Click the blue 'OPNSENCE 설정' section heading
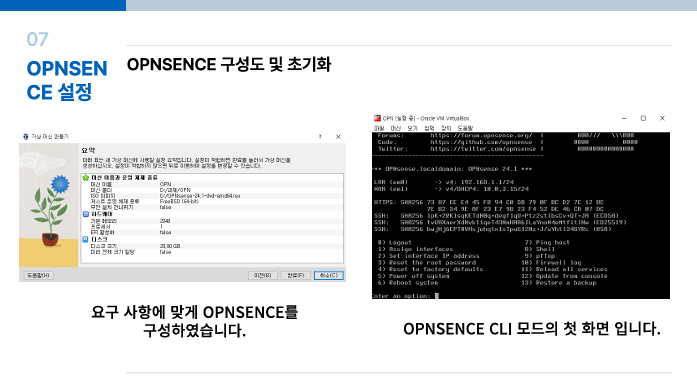This screenshot has width=697, height=389. (x=67, y=80)
